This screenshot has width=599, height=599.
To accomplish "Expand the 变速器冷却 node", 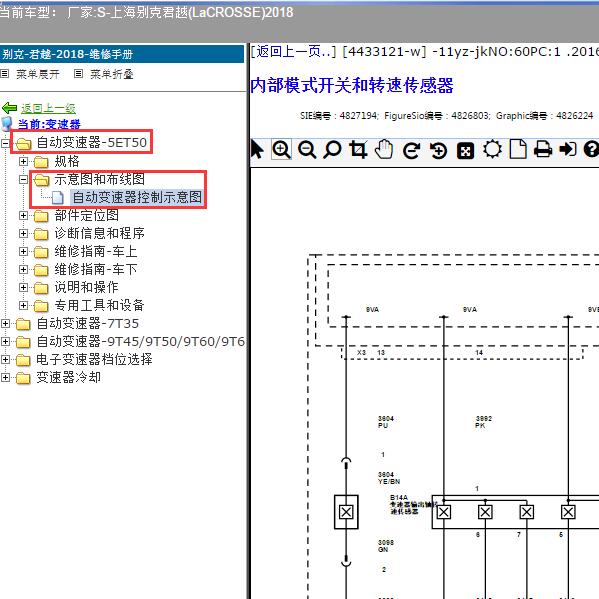I will click(x=5, y=377).
